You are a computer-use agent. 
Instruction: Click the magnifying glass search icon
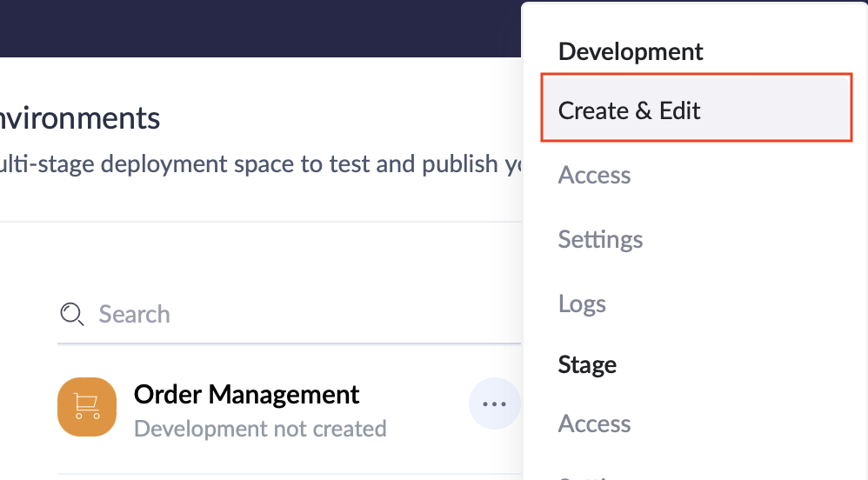pyautogui.click(x=71, y=314)
